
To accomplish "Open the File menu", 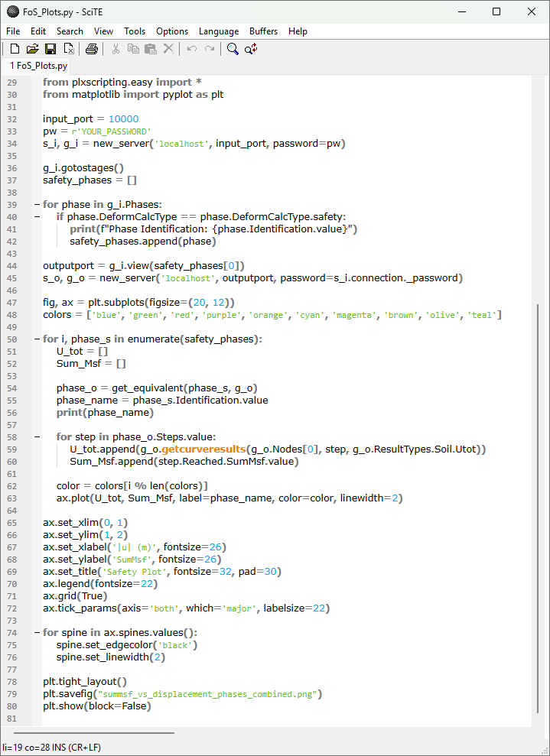I will pos(13,31).
